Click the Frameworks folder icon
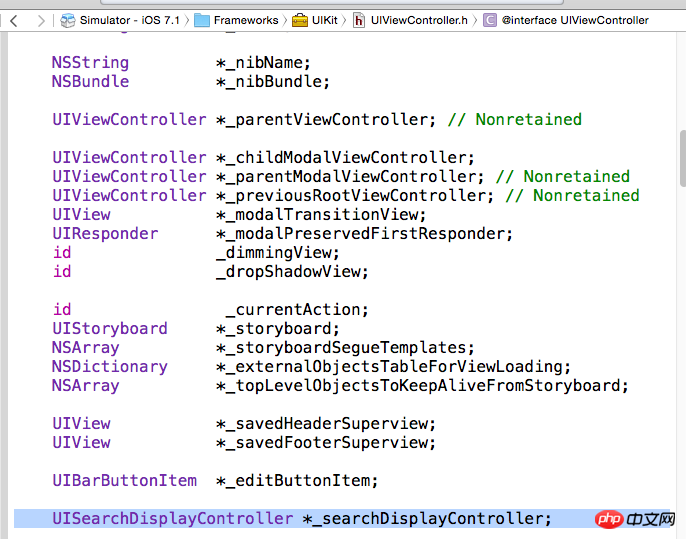686x539 pixels. tap(202, 21)
